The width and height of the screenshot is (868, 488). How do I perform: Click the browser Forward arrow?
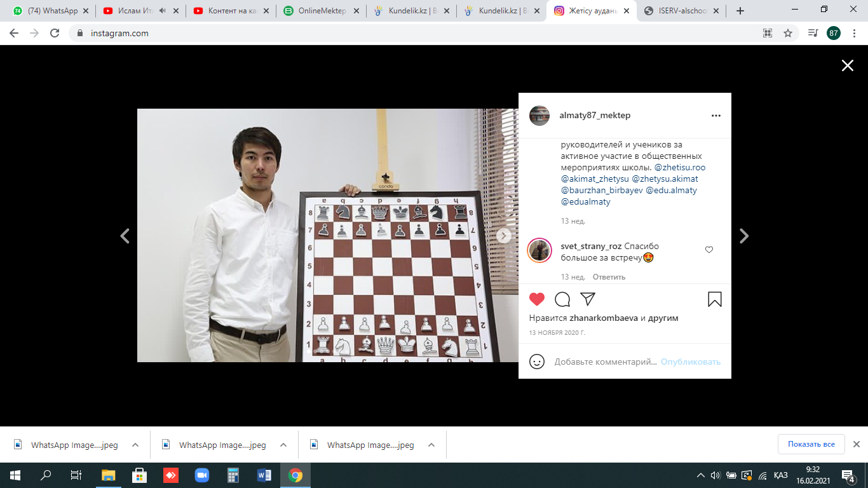pos(34,33)
